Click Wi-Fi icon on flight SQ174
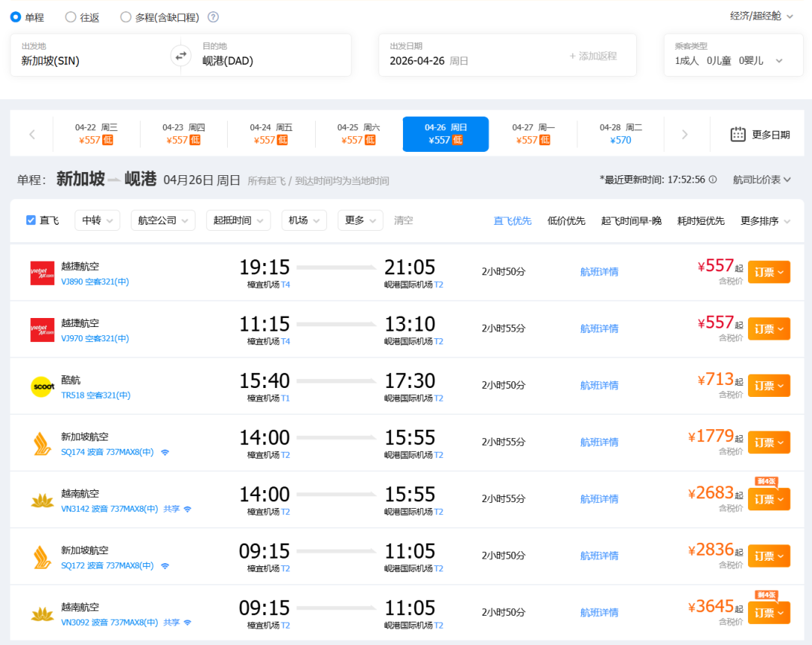The width and height of the screenshot is (812, 645). point(165,453)
